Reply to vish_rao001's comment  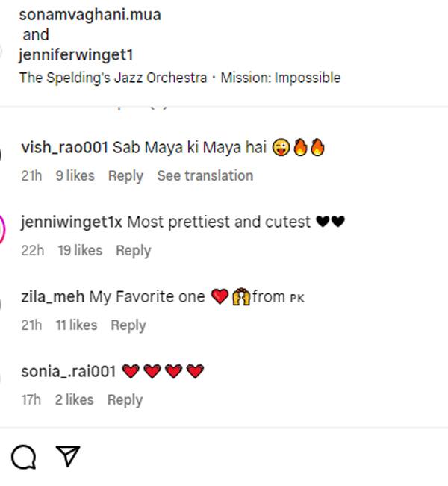click(125, 175)
